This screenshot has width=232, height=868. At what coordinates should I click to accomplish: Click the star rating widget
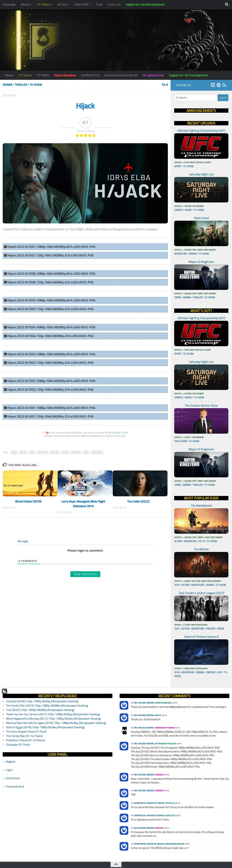pos(85,135)
